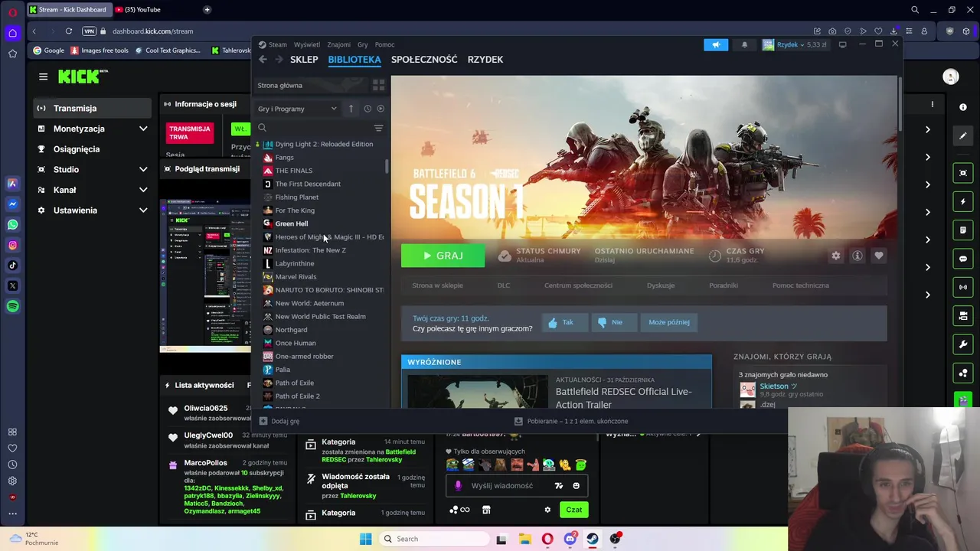This screenshot has height=551, width=980.
Task: Open Messenger in Opera sidebar
Action: (x=12, y=204)
